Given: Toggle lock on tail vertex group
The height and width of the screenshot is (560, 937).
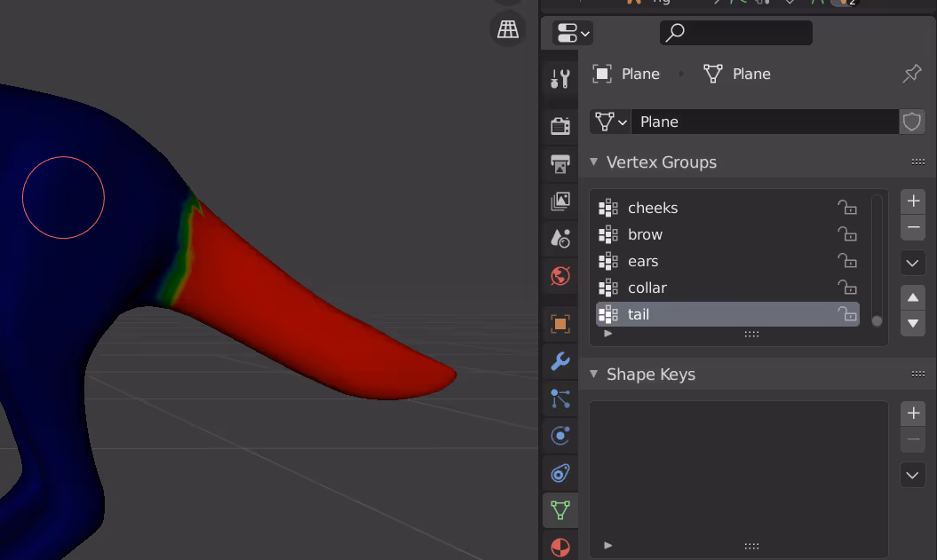Looking at the screenshot, I should (x=847, y=314).
